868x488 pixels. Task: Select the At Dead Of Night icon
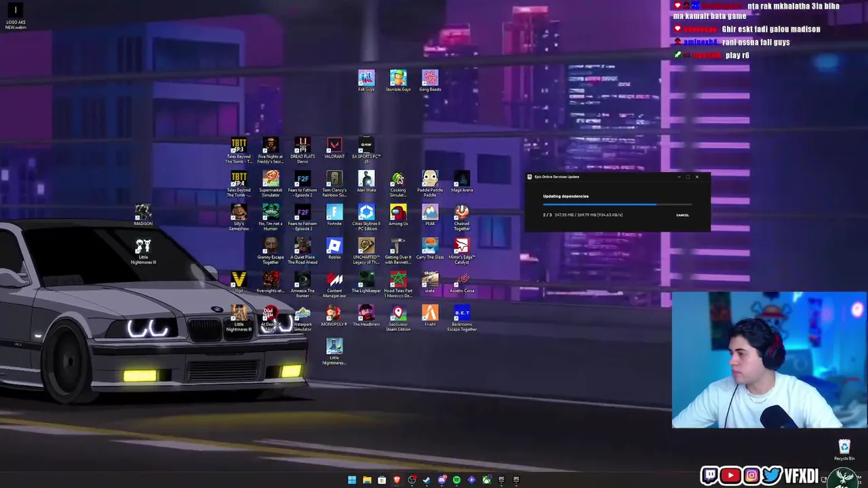click(x=271, y=318)
